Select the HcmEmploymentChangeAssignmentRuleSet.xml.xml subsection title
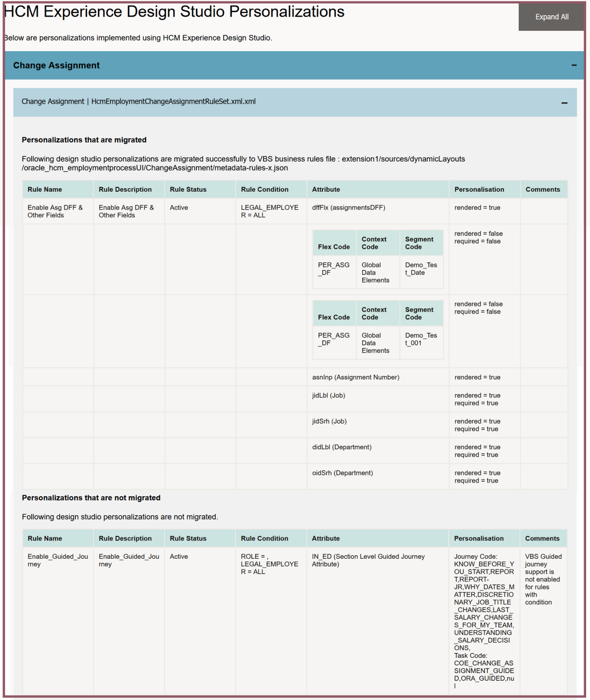 (x=139, y=101)
